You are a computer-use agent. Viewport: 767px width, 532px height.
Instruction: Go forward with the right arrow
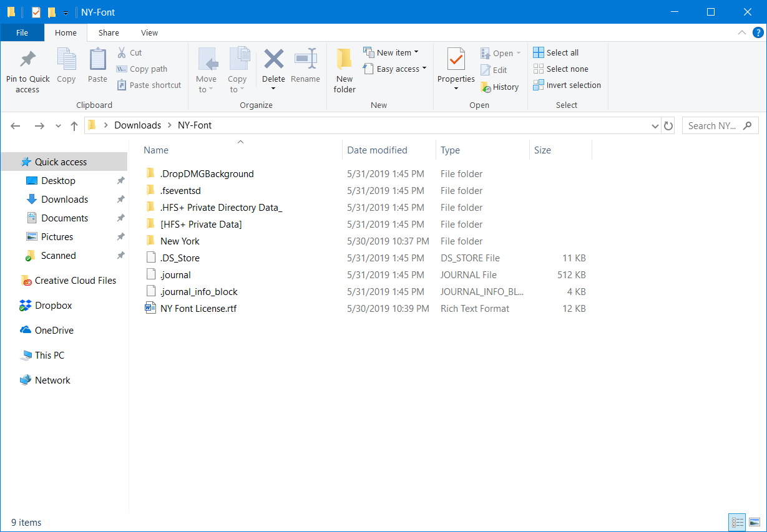point(39,125)
